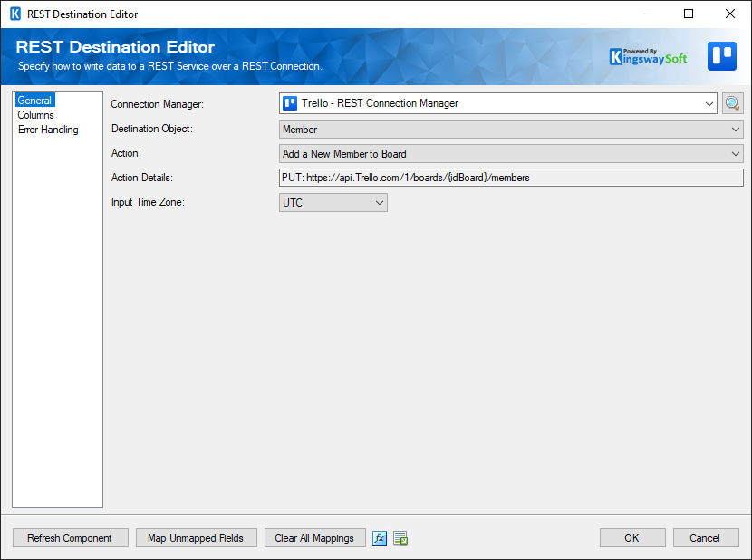Screen dimensions: 752x560
Task: Click the K app icon in the title bar
Action: (15, 14)
